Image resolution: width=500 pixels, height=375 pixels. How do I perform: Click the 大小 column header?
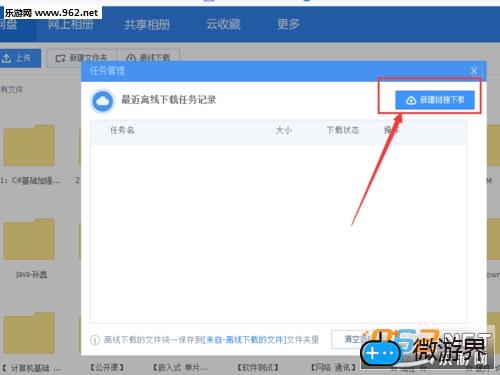point(284,130)
